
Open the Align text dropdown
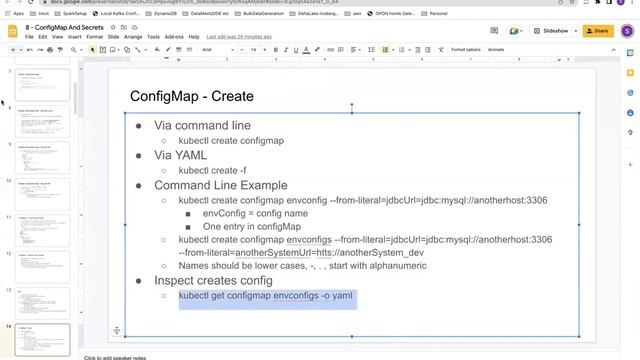356,50
